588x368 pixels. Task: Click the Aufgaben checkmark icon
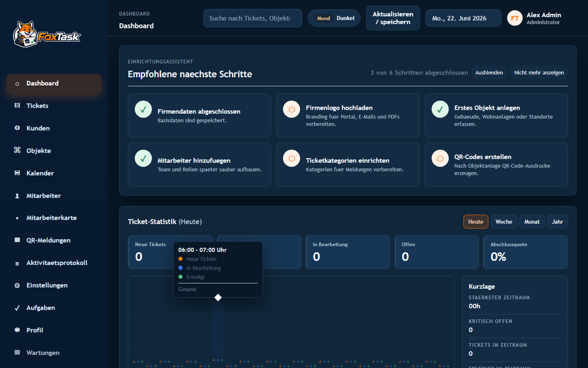[x=17, y=308]
